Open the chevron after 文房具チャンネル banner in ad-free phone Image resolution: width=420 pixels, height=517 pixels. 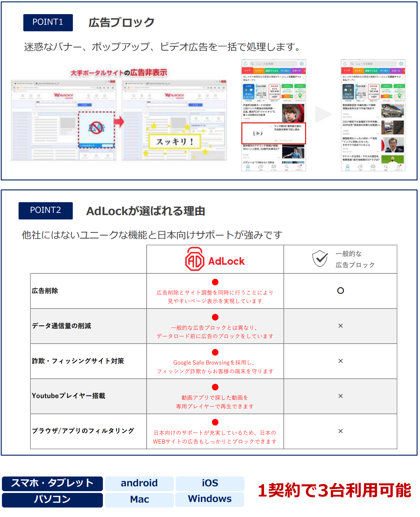(403, 78)
